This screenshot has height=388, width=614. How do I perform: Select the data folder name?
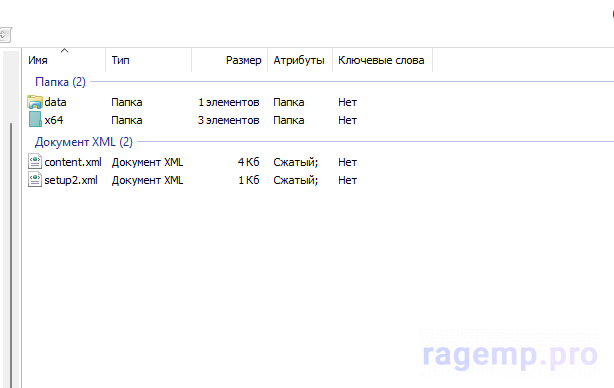tap(55, 102)
